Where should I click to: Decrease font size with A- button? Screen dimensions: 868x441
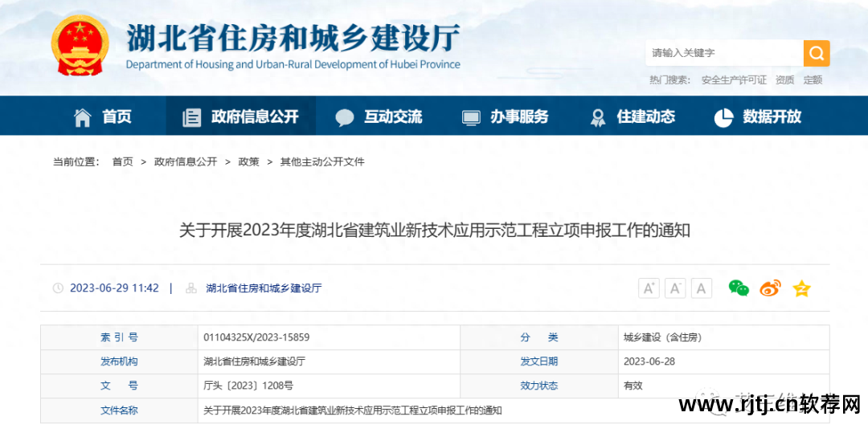(675, 288)
